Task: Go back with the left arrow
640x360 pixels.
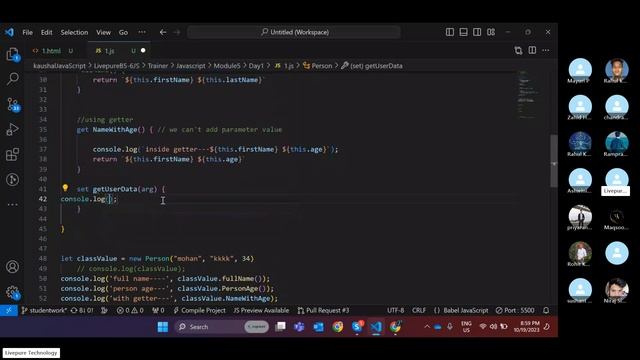Action: pyautogui.click(x=163, y=32)
